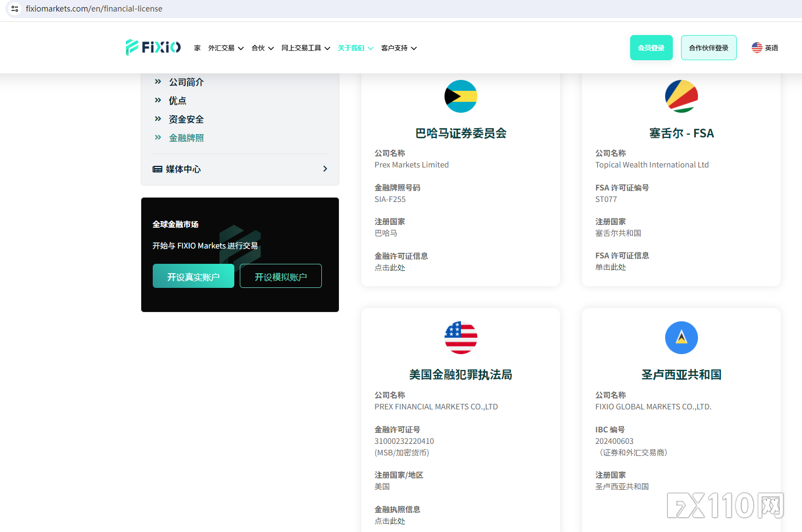Click 单击此处 under FSA 许可证信息

(610, 267)
